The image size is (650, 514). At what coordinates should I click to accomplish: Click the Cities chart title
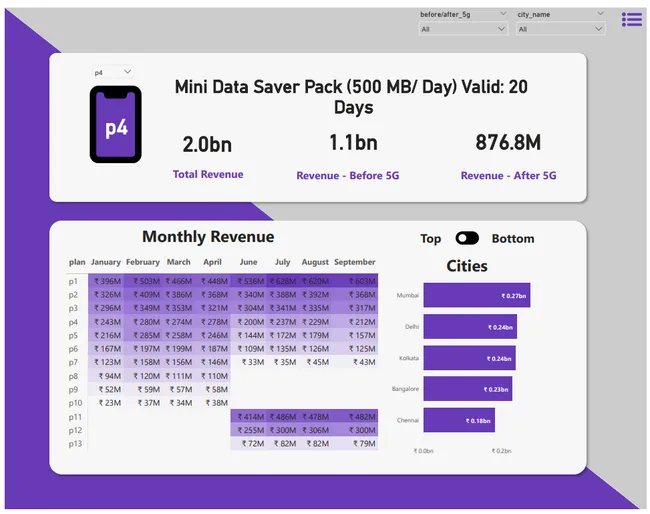click(x=467, y=266)
